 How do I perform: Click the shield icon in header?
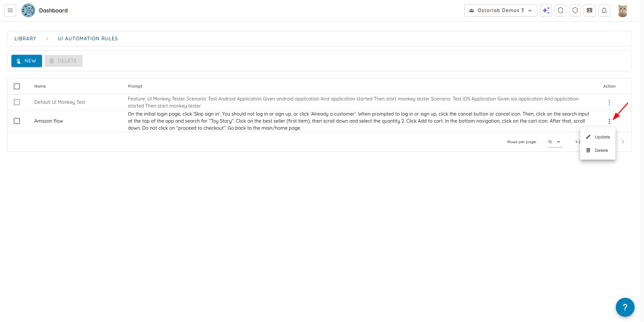pyautogui.click(x=575, y=10)
